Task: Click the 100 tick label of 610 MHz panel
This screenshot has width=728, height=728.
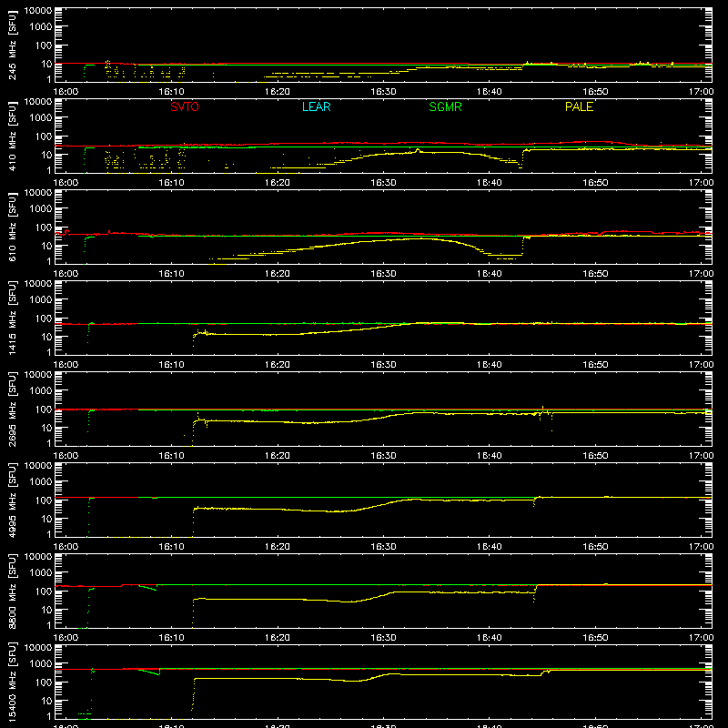Action: (x=44, y=227)
